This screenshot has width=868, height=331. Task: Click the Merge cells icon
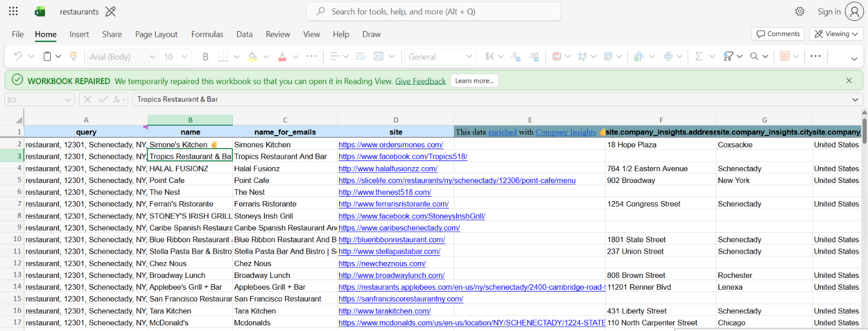[379, 56]
